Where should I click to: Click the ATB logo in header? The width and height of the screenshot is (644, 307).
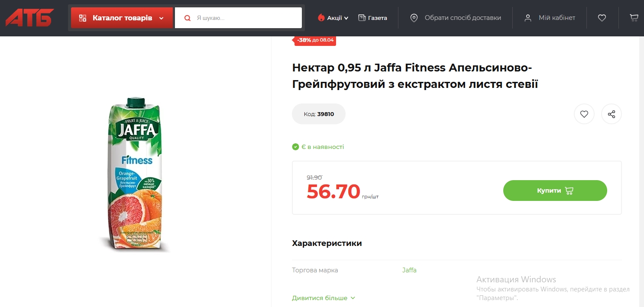[x=29, y=18]
